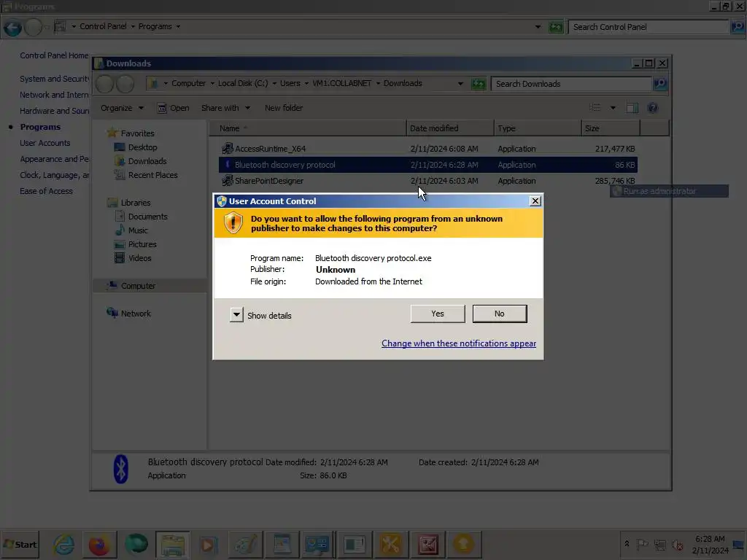Toggle the preview pane icon
The image size is (747, 560).
click(632, 108)
